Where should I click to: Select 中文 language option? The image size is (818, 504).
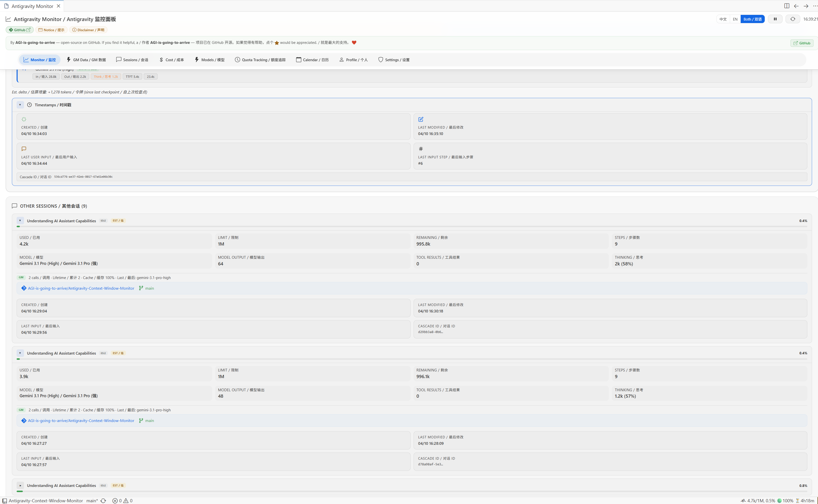[723, 19]
